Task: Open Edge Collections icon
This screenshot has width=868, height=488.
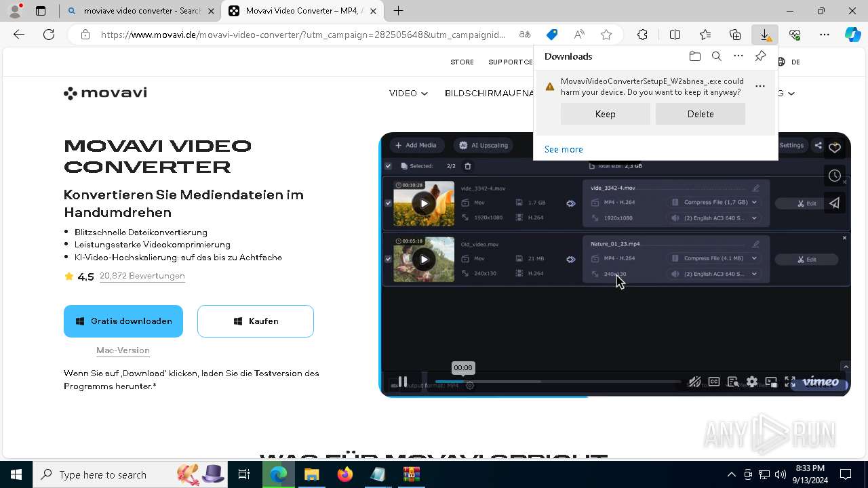Action: coord(735,35)
